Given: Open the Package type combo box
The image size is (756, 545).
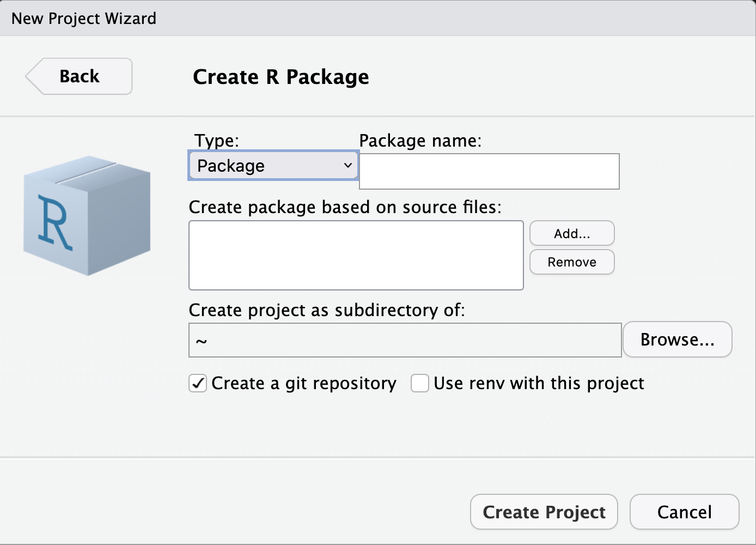Looking at the screenshot, I should pos(273,165).
